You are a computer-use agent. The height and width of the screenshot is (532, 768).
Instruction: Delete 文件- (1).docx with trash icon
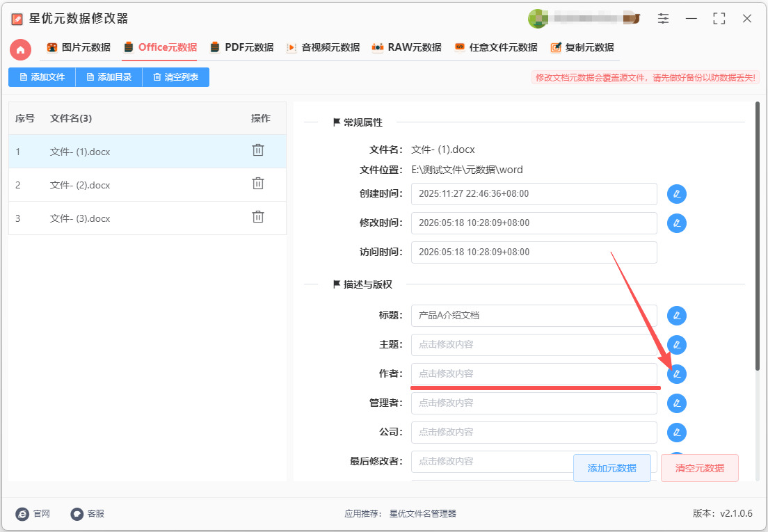(258, 150)
